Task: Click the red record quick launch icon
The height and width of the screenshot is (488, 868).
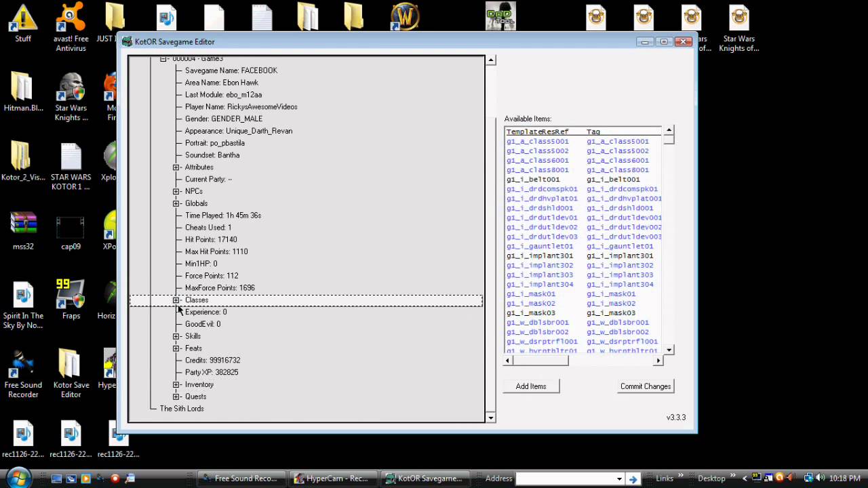Action: (115, 479)
